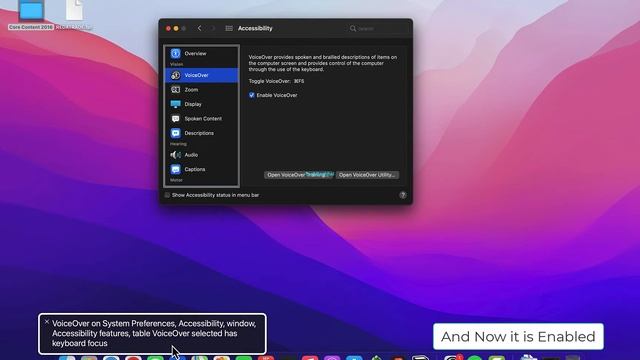Close the Accessibility window with red button
Image resolution: width=640 pixels, height=360 pixels.
click(x=168, y=29)
